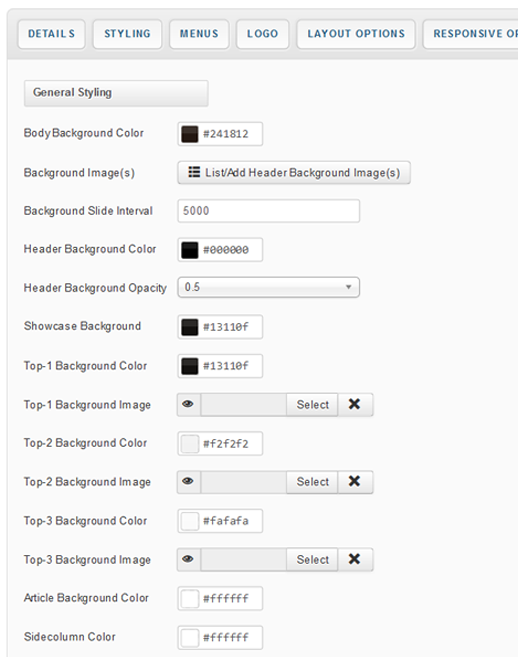Select an image for Top-3 Background Image
The height and width of the screenshot is (657, 518).
pyautogui.click(x=312, y=560)
